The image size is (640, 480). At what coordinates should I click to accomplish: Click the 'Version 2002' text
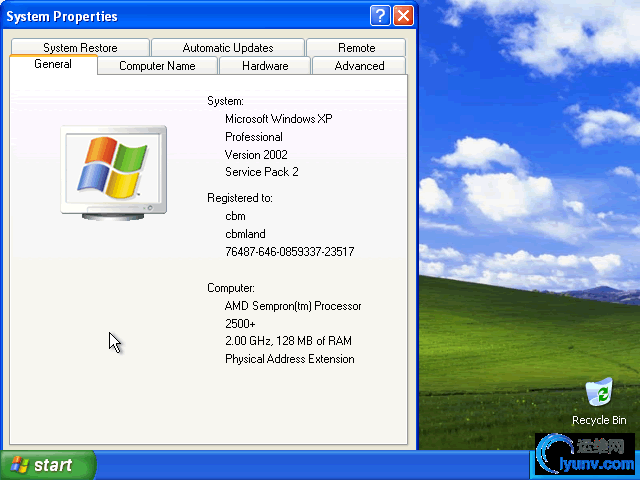(256, 155)
